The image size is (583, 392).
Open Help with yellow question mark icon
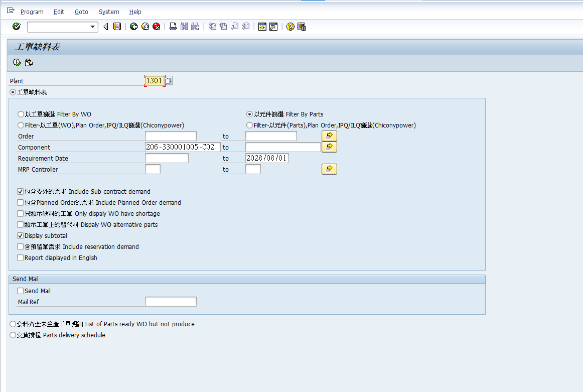click(290, 27)
